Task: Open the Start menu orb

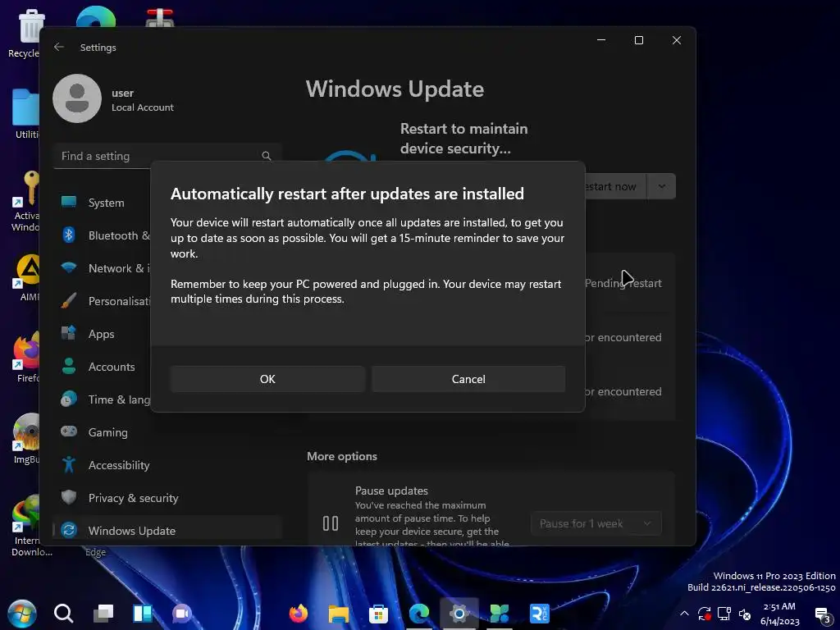Action: pos(22,614)
